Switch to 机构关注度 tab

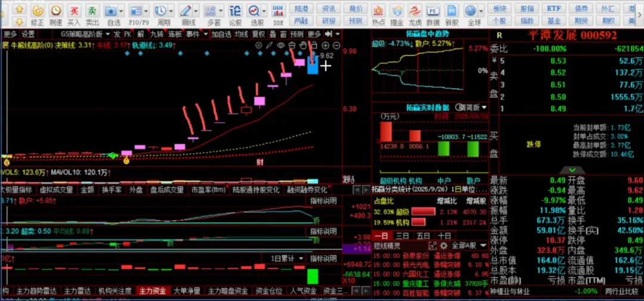(115, 291)
